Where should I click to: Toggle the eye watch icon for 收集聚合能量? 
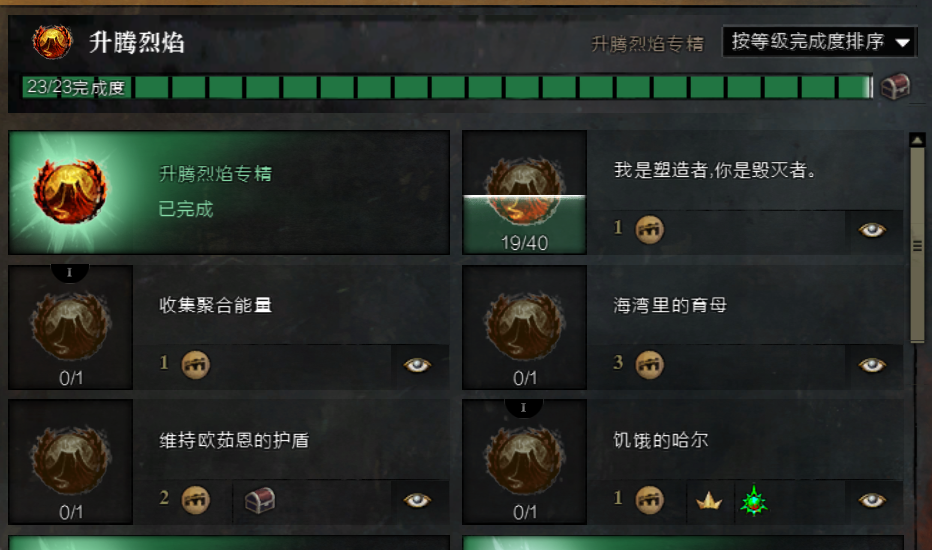(417, 364)
